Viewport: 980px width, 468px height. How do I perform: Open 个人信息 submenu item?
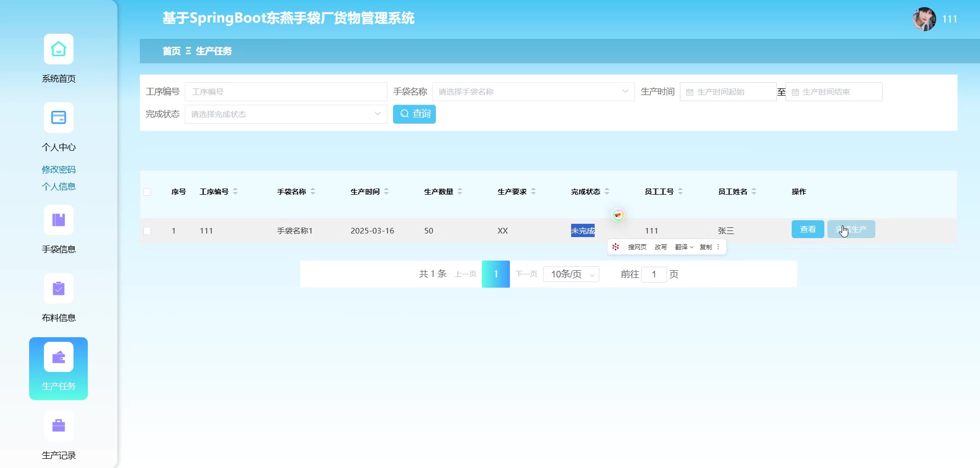(x=59, y=186)
